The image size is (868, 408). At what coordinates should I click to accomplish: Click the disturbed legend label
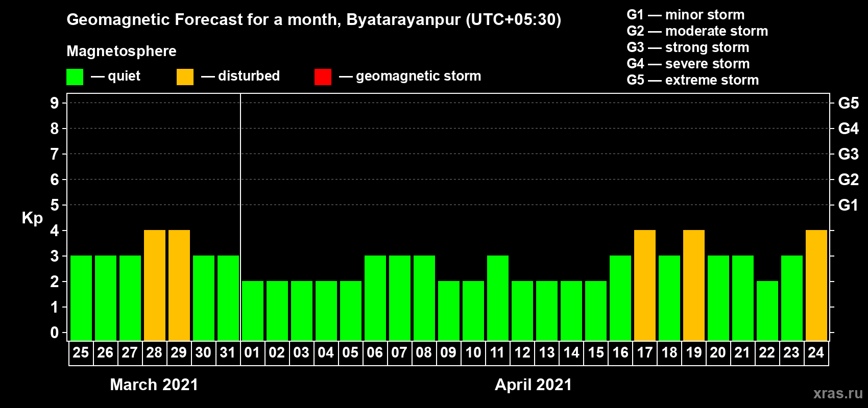[x=249, y=76]
